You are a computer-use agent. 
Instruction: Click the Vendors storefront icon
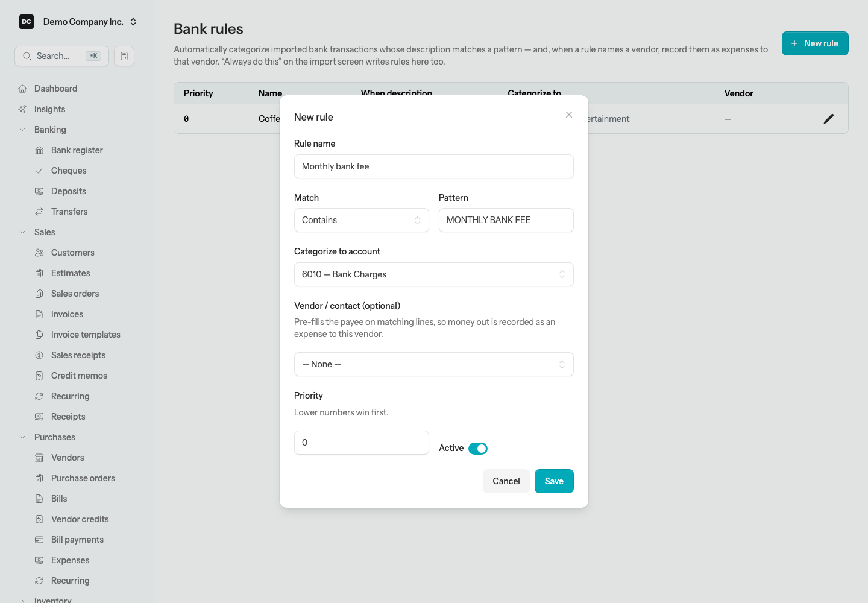click(x=39, y=458)
